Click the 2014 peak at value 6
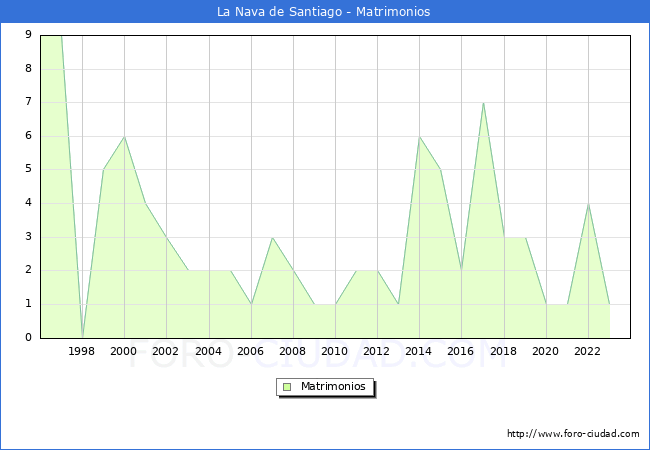This screenshot has width=650, height=450. (x=420, y=136)
